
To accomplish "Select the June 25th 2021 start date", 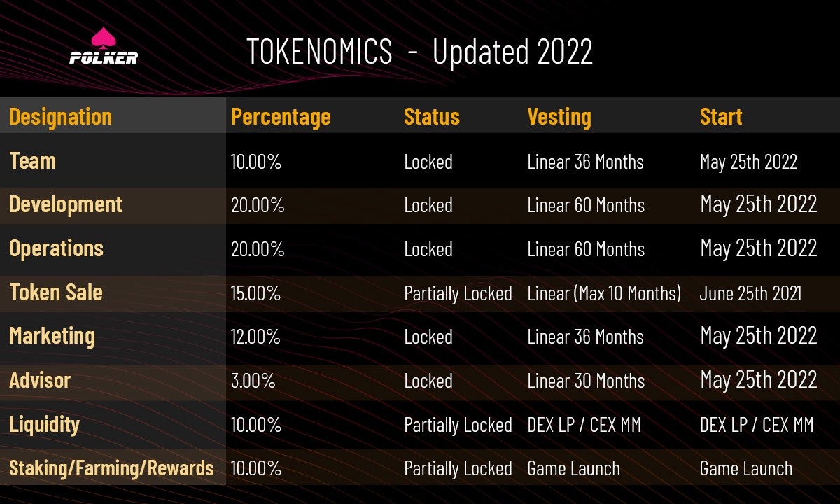I will pos(750,293).
